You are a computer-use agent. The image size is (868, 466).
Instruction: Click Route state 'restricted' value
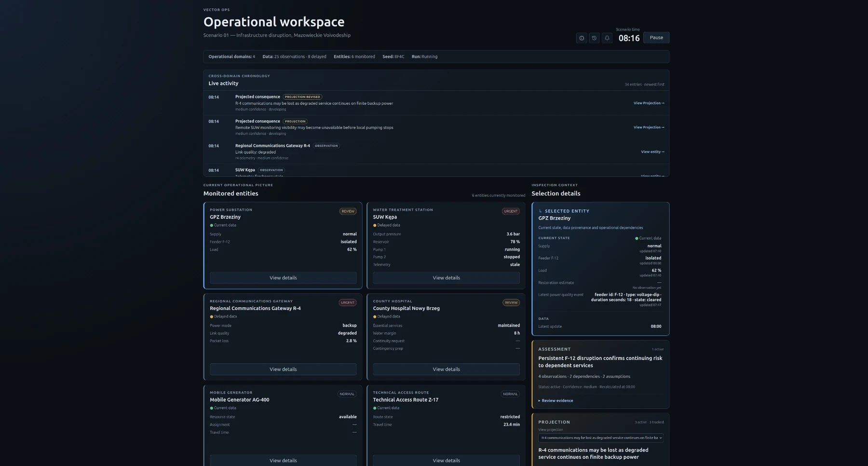click(x=510, y=417)
